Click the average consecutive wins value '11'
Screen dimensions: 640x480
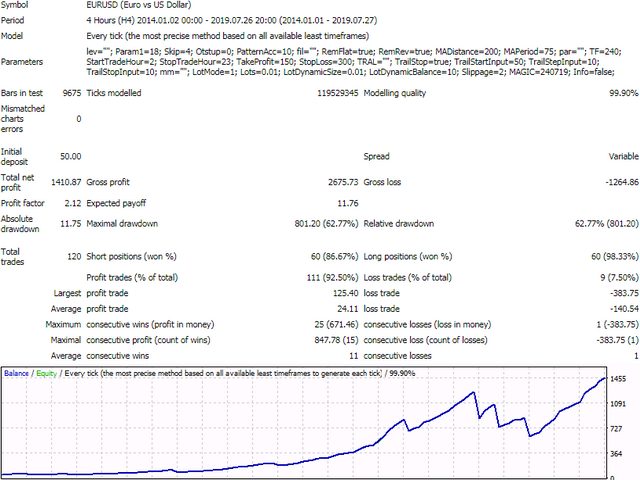point(353,356)
